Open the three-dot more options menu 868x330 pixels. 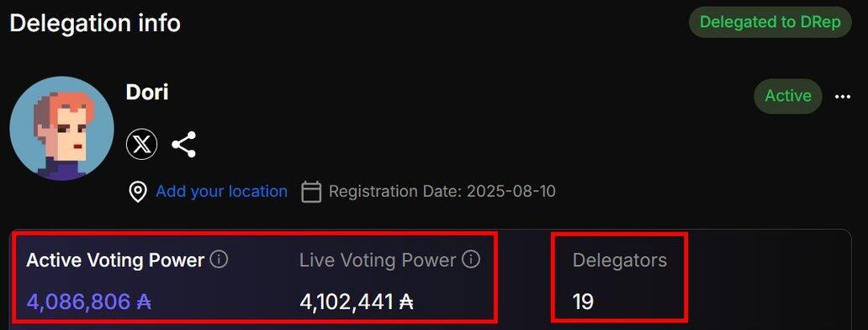click(x=843, y=97)
